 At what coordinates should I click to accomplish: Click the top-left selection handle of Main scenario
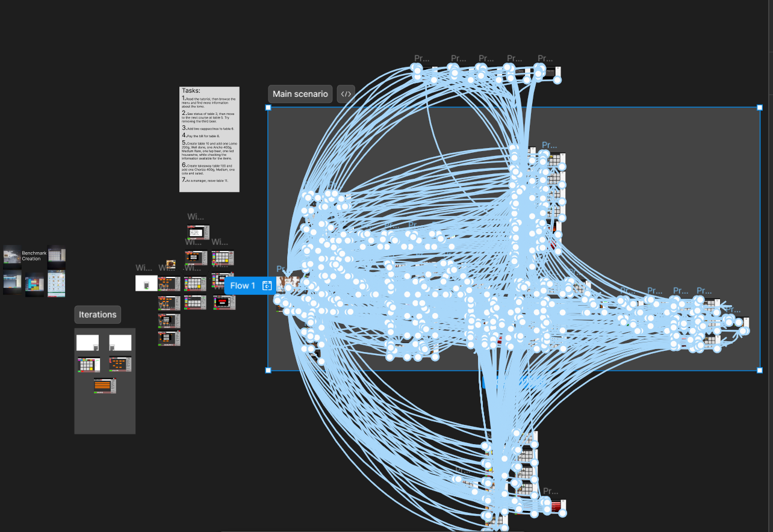click(269, 108)
